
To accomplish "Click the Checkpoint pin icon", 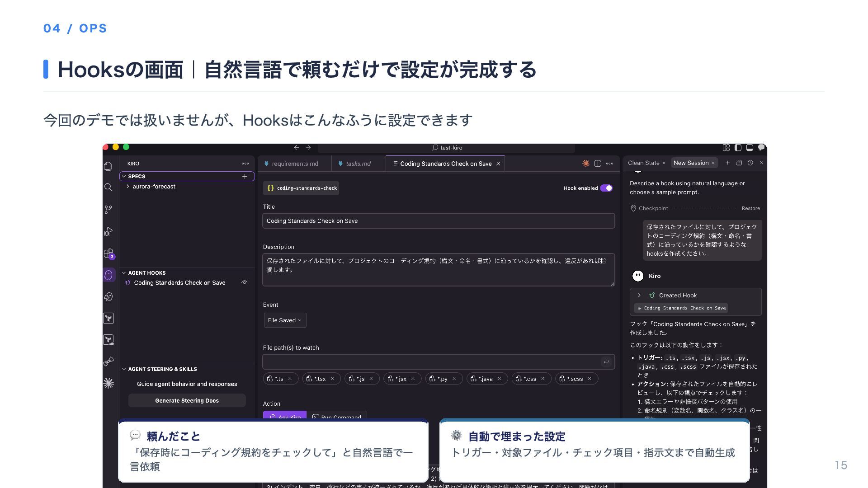I will (x=633, y=208).
